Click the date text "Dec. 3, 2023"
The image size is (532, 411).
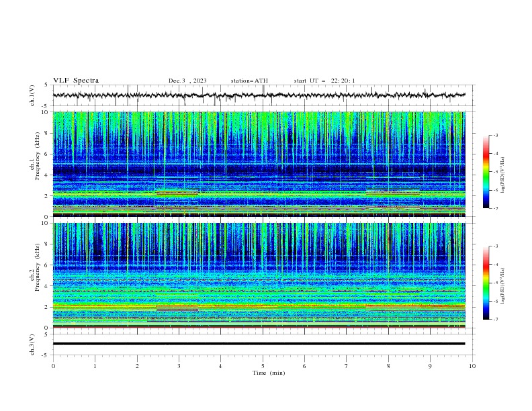[187, 81]
